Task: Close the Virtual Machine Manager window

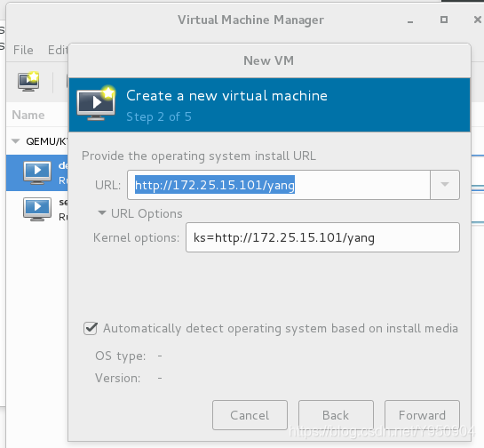Action: click(477, 20)
